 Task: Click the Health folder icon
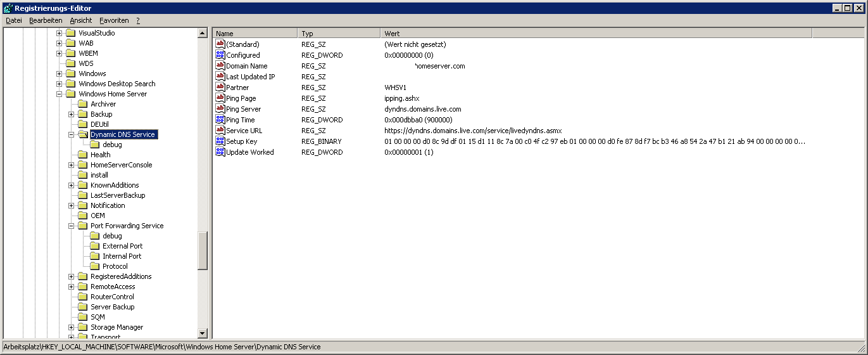click(82, 155)
